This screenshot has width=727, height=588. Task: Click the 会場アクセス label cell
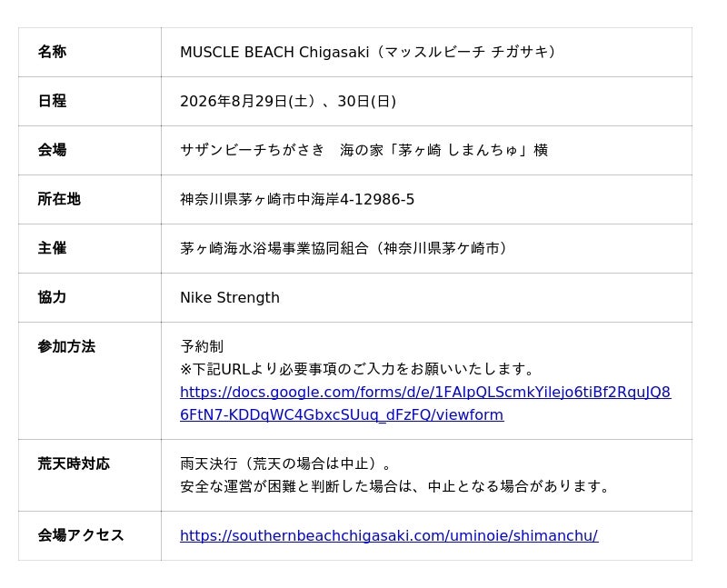click(x=90, y=535)
